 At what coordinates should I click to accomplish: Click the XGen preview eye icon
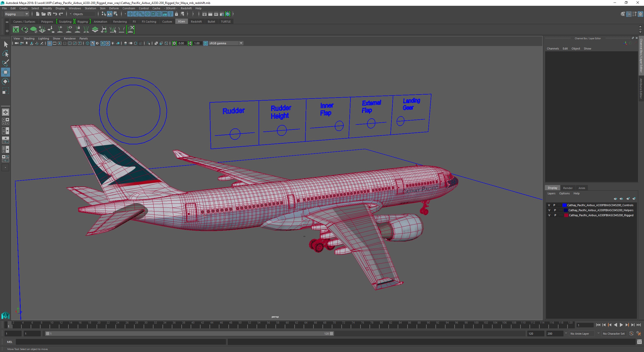pos(25,30)
